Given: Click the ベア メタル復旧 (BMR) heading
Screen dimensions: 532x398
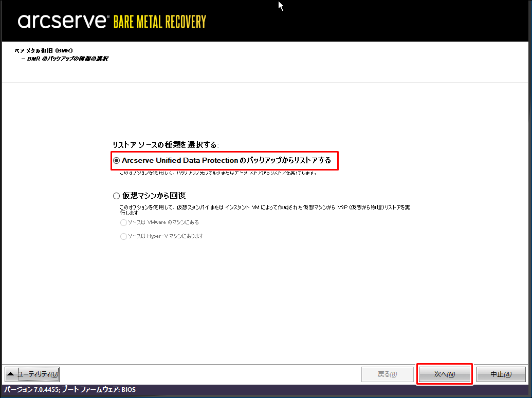Looking at the screenshot, I should (x=43, y=50).
